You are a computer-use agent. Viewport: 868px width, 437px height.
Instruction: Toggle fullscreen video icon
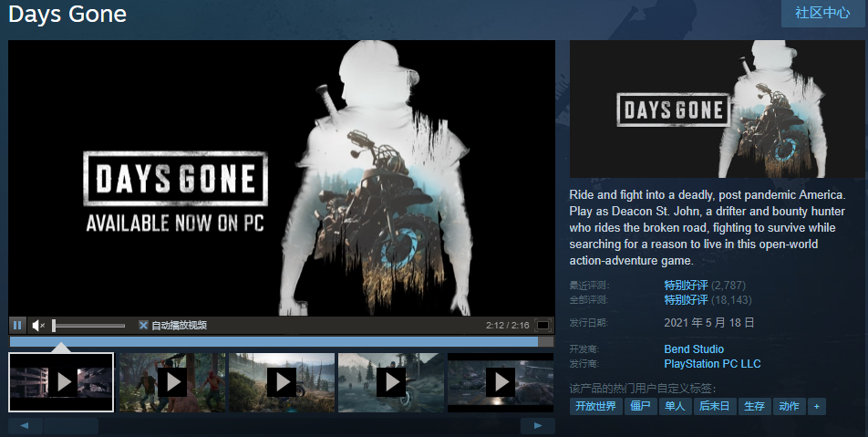click(543, 325)
